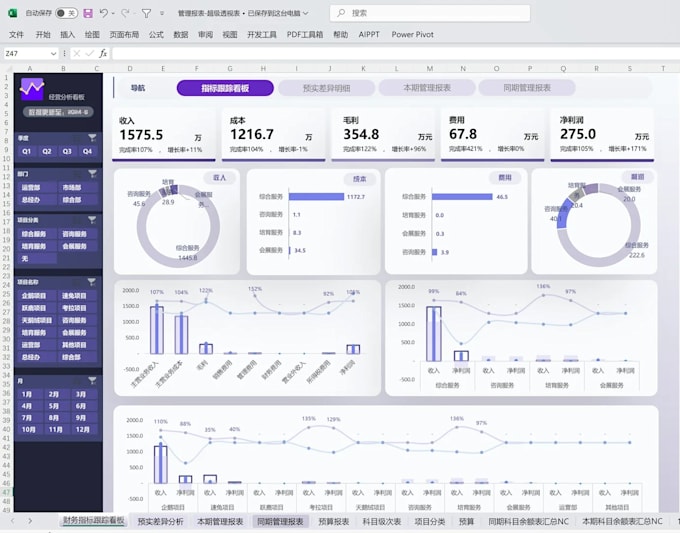Click the 预实差异明细 navigation button

326,88
